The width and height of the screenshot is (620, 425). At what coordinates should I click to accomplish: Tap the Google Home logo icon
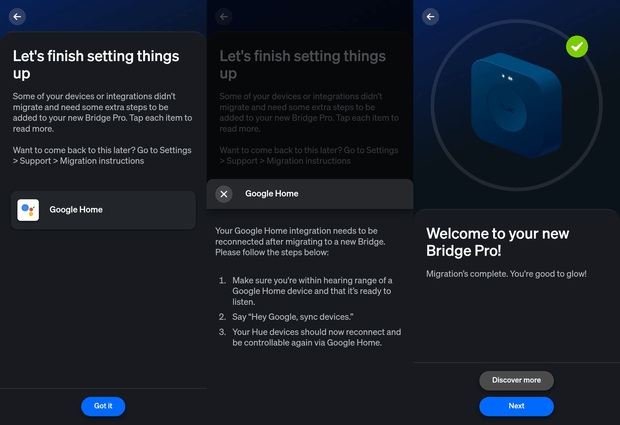click(x=28, y=210)
